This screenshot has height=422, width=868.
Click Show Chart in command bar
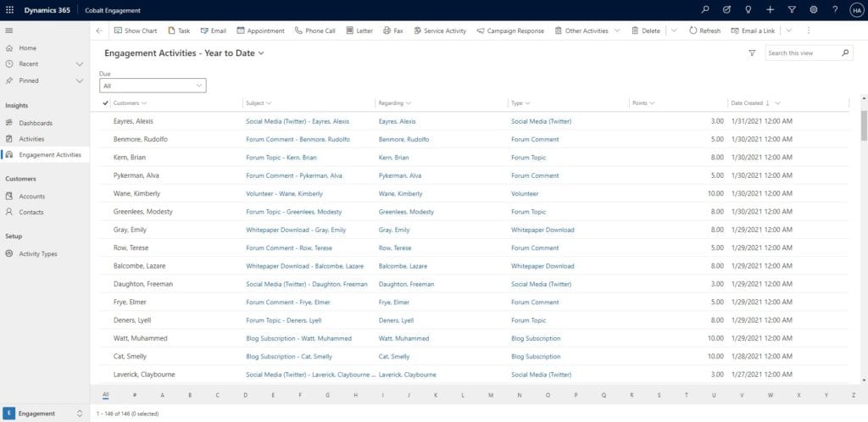[x=136, y=31]
